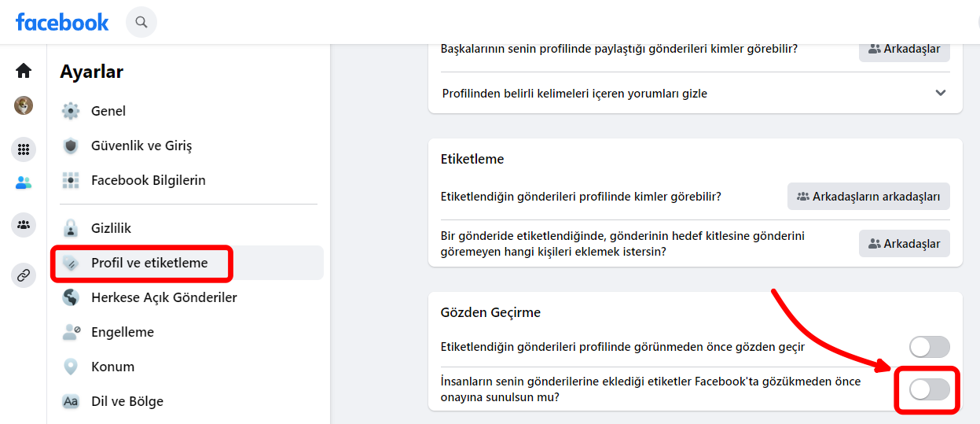Open Groups icon in left rail

coord(24,225)
